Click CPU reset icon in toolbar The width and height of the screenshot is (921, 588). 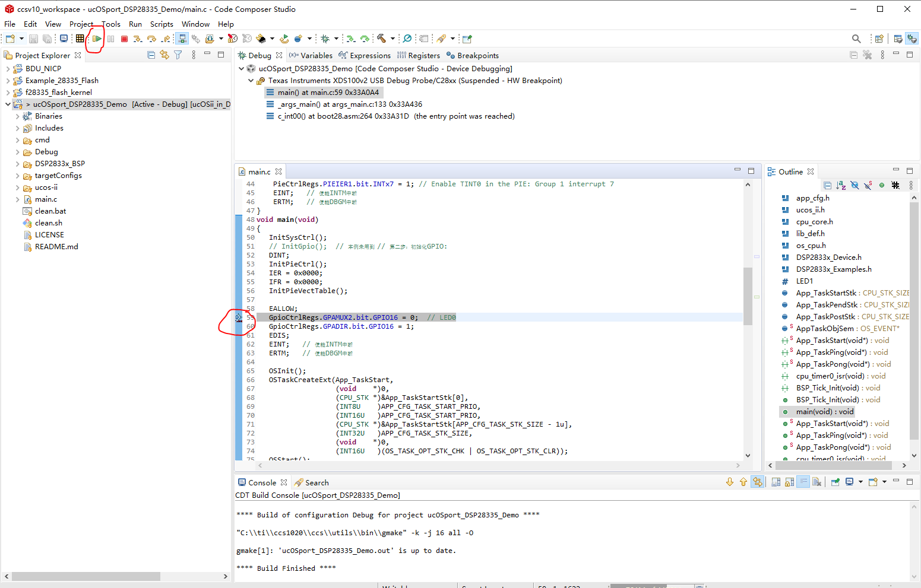pos(260,39)
